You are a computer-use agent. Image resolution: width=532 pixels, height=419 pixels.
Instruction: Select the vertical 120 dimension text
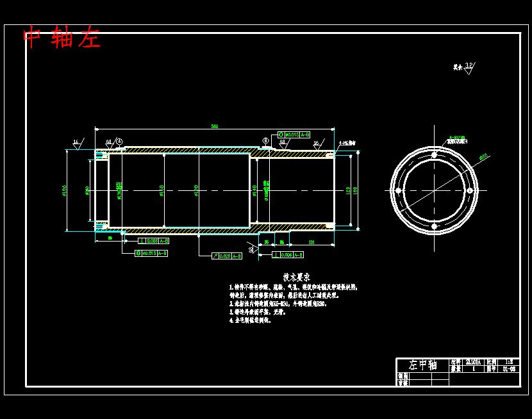tap(348, 190)
